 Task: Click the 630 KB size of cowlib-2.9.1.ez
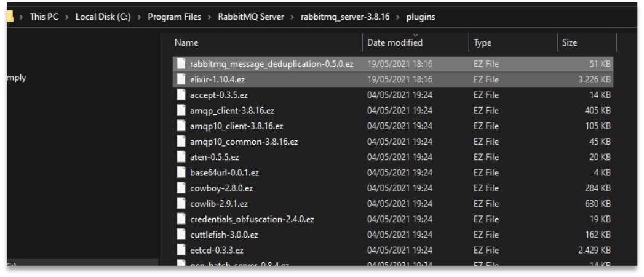(598, 204)
